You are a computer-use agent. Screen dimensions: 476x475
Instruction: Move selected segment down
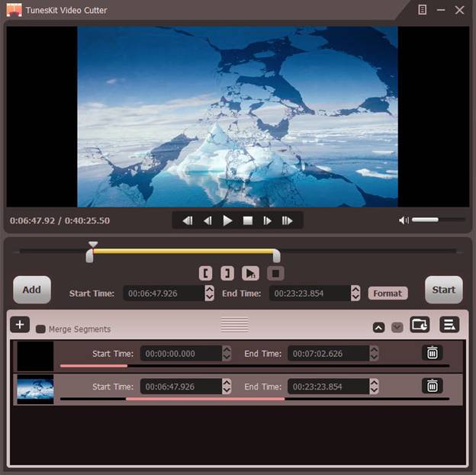(397, 328)
